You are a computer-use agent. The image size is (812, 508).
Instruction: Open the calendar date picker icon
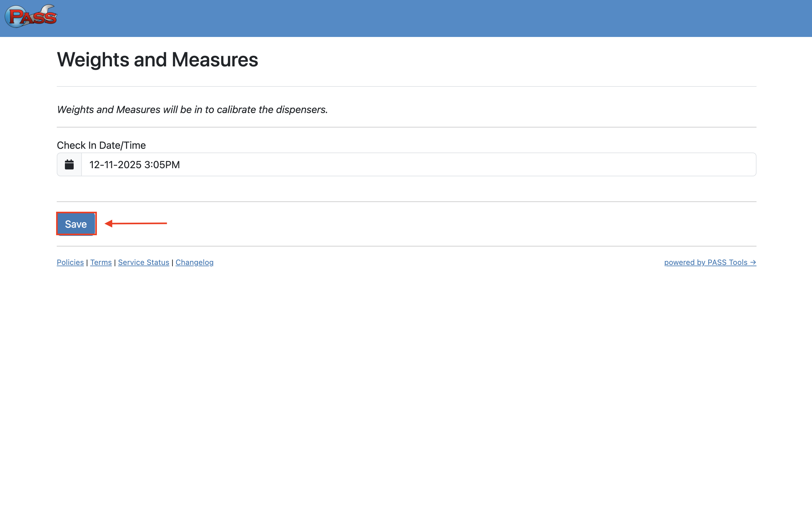click(x=69, y=165)
